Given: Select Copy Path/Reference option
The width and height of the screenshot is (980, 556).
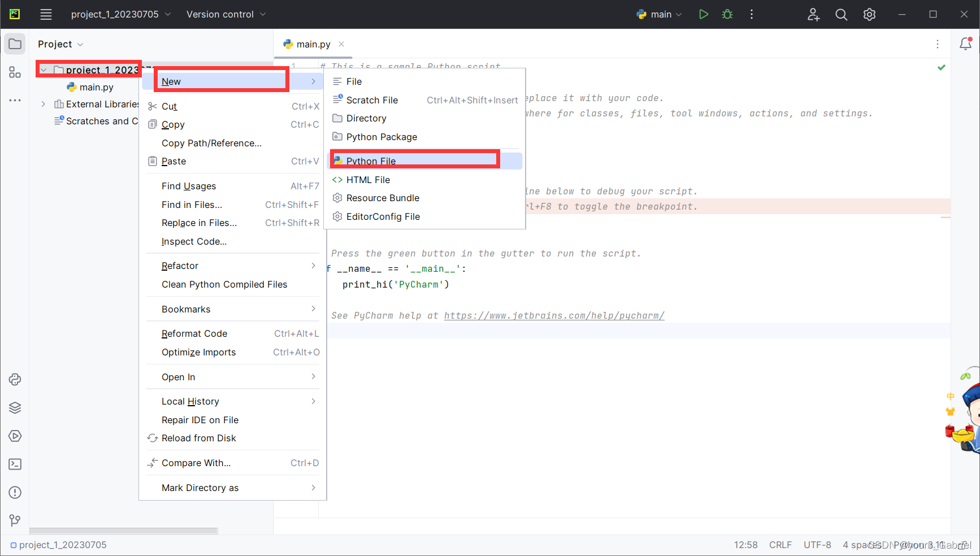Looking at the screenshot, I should (233, 143).
